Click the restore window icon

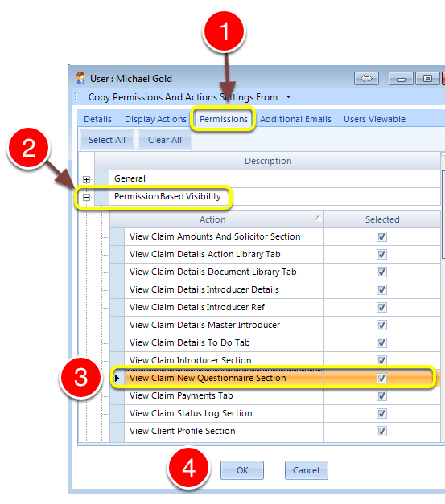[x=427, y=78]
